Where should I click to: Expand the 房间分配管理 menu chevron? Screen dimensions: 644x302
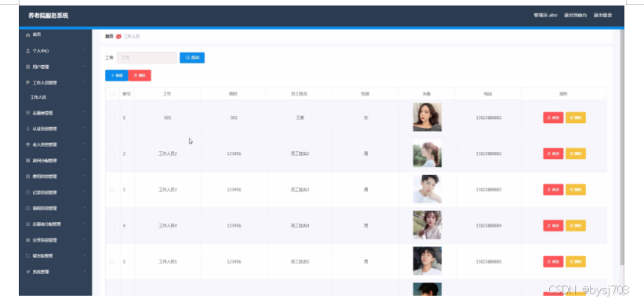click(85, 160)
